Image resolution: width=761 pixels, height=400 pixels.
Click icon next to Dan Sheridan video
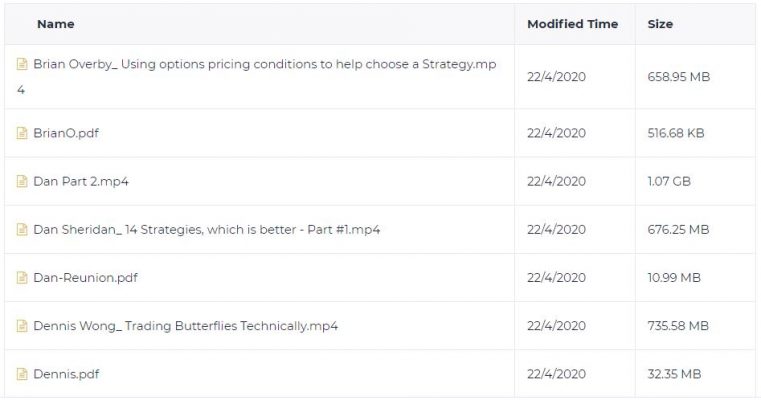click(x=22, y=229)
